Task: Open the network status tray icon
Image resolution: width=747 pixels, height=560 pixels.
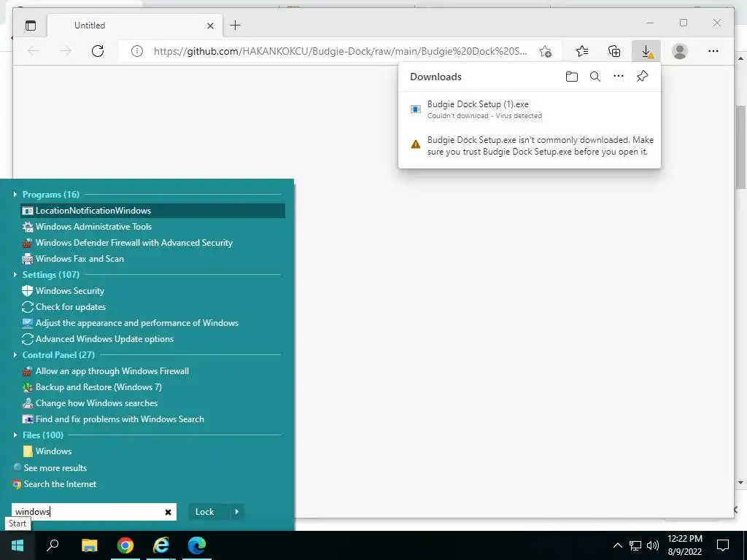Action: [x=635, y=545]
